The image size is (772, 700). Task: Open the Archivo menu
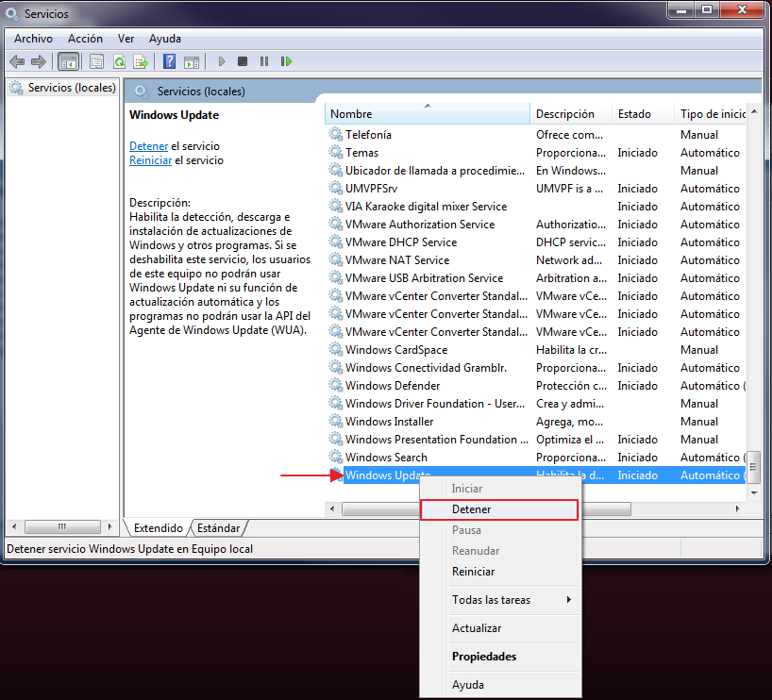coord(33,39)
